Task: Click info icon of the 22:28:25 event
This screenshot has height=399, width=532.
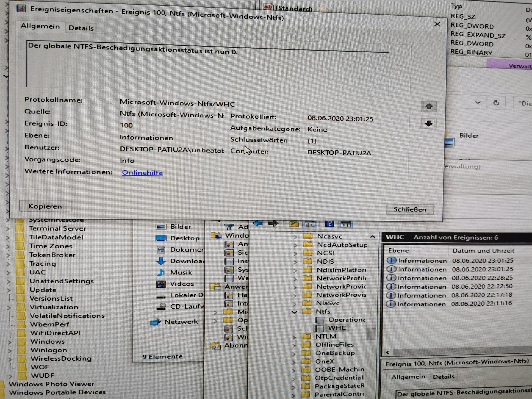Action: (391, 278)
